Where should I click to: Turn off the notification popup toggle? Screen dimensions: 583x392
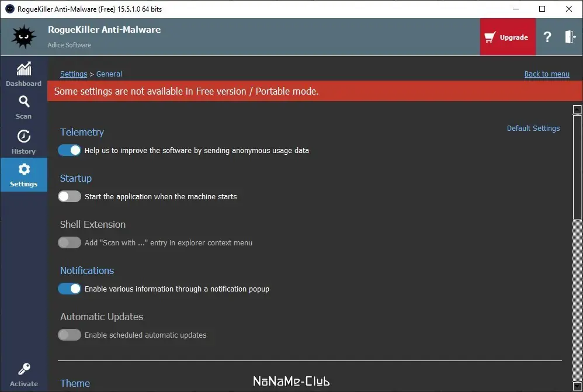click(70, 289)
